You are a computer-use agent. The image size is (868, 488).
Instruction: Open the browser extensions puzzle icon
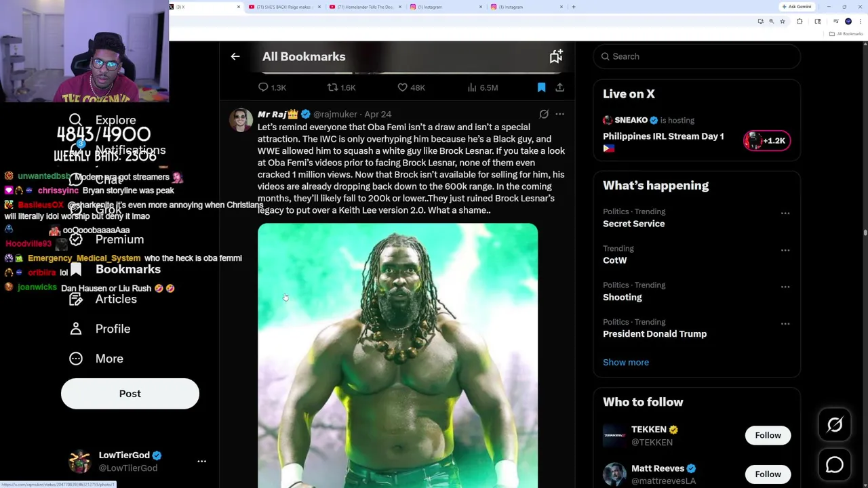800,22
